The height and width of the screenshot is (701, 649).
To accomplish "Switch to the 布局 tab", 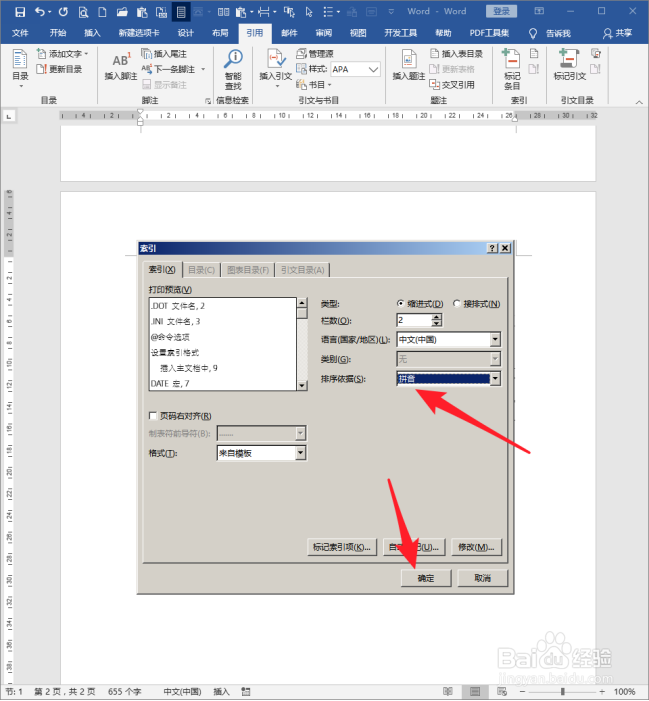I will coord(220,33).
